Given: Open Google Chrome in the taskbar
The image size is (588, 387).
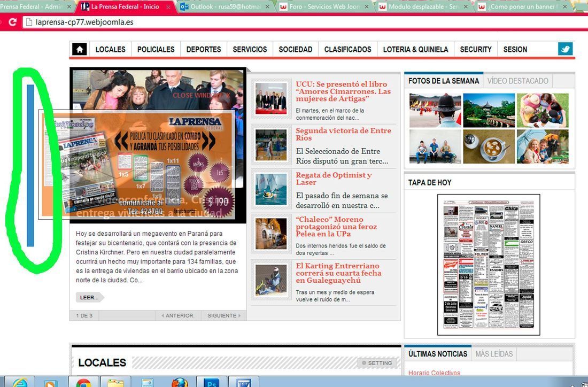Looking at the screenshot, I should (83, 382).
